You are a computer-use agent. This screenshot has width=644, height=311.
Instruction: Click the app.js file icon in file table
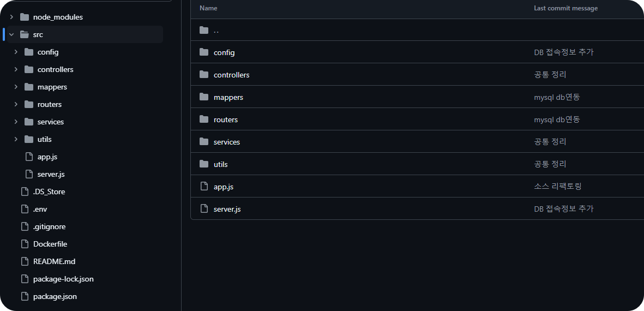204,187
